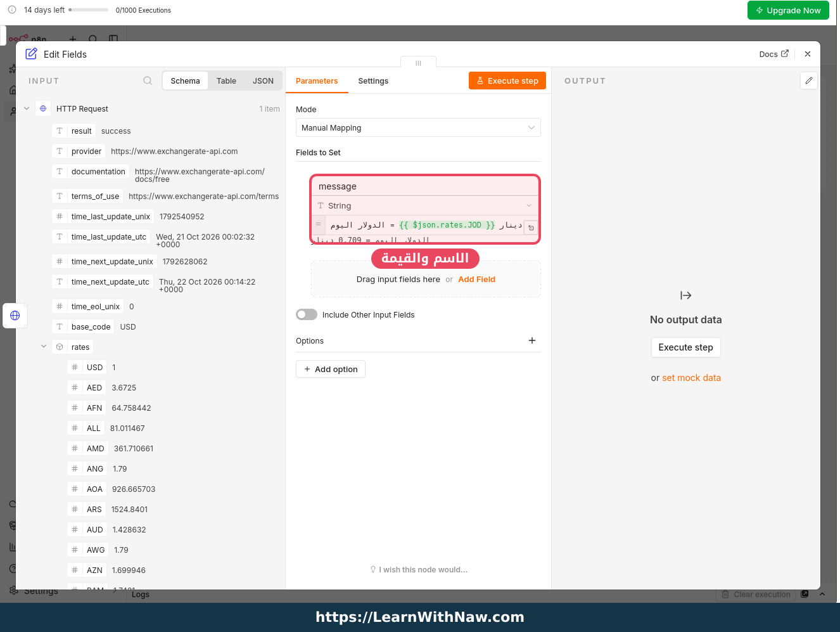The image size is (840, 632).
Task: Open the Docs link
Action: pos(774,54)
